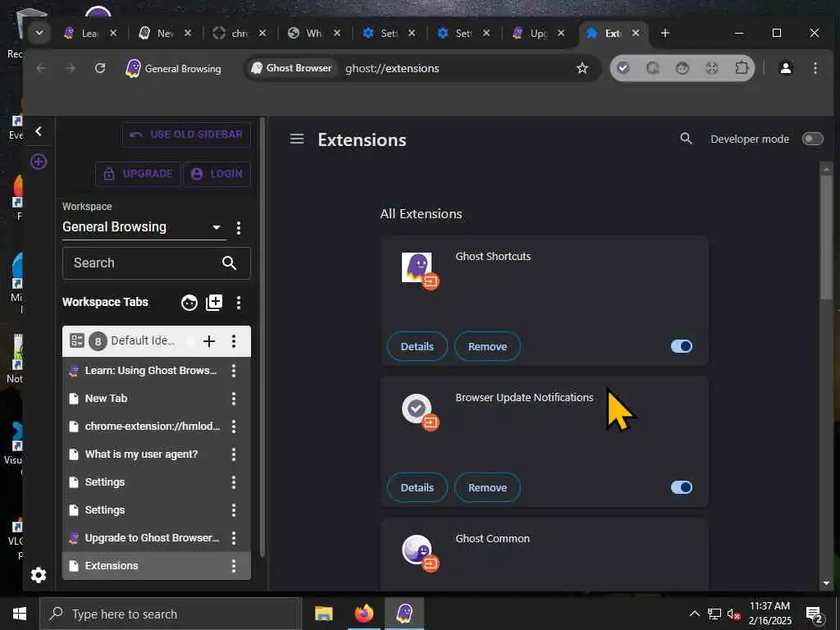
Task: Switch to the Learn tab
Action: (x=89, y=33)
